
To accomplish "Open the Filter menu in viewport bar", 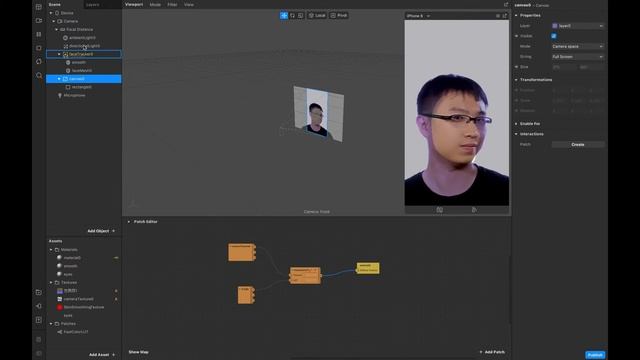I will coord(172,4).
